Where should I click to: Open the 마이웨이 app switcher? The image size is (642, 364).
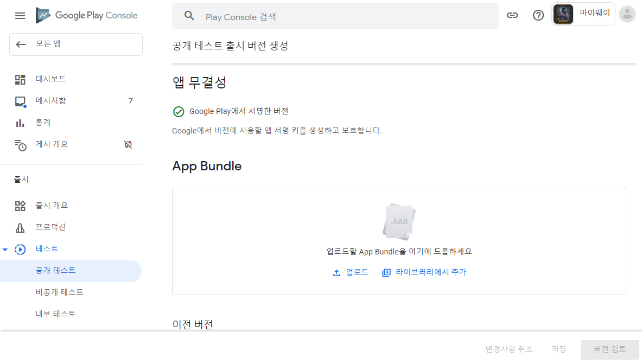[x=583, y=14]
